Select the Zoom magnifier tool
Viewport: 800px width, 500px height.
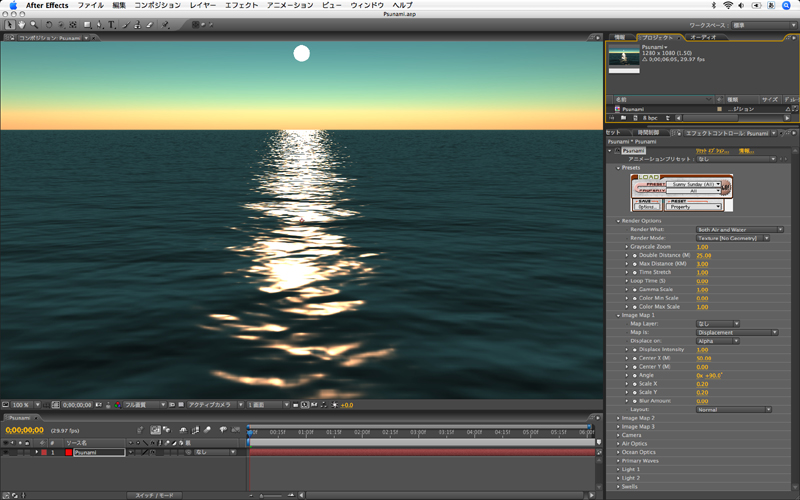click(34, 24)
